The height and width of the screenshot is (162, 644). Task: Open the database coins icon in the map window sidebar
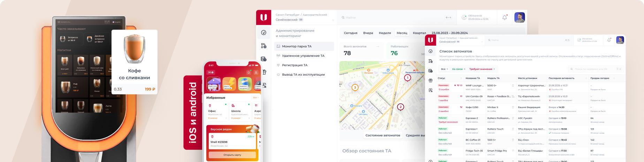(x=264, y=59)
